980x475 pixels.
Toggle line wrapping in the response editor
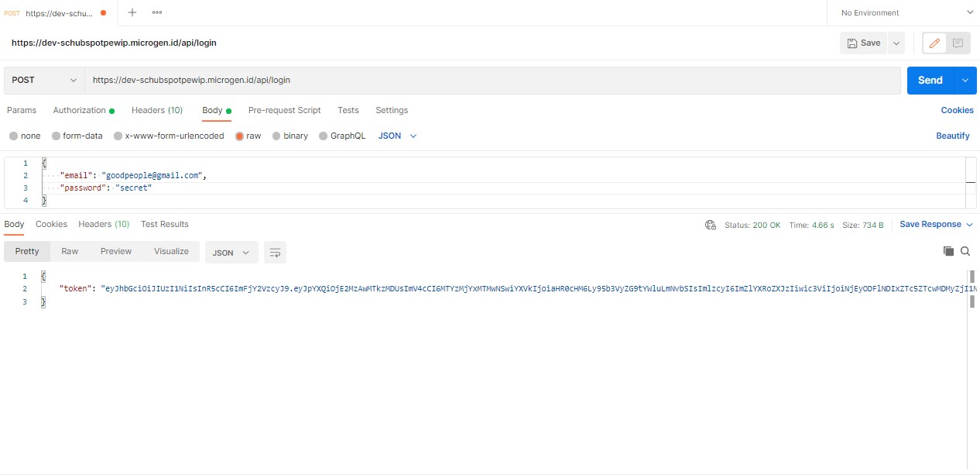point(275,251)
